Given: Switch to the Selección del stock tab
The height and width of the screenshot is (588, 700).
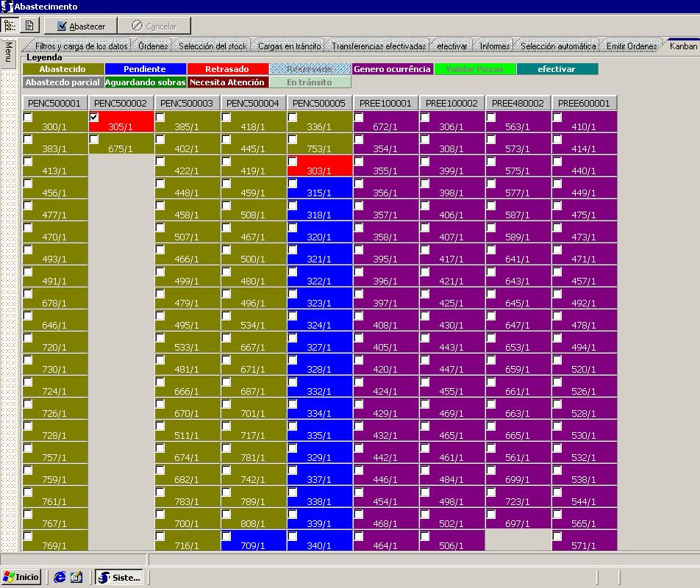Looking at the screenshot, I should [x=213, y=46].
